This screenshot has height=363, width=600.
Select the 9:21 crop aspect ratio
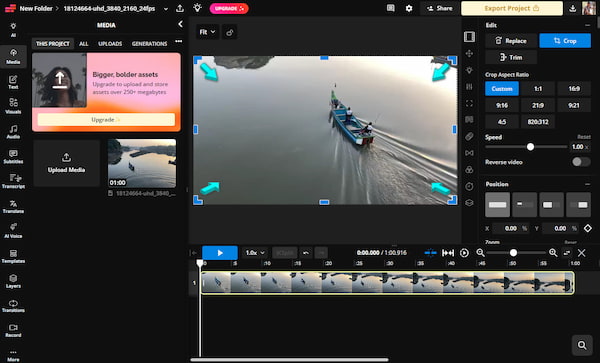point(574,105)
